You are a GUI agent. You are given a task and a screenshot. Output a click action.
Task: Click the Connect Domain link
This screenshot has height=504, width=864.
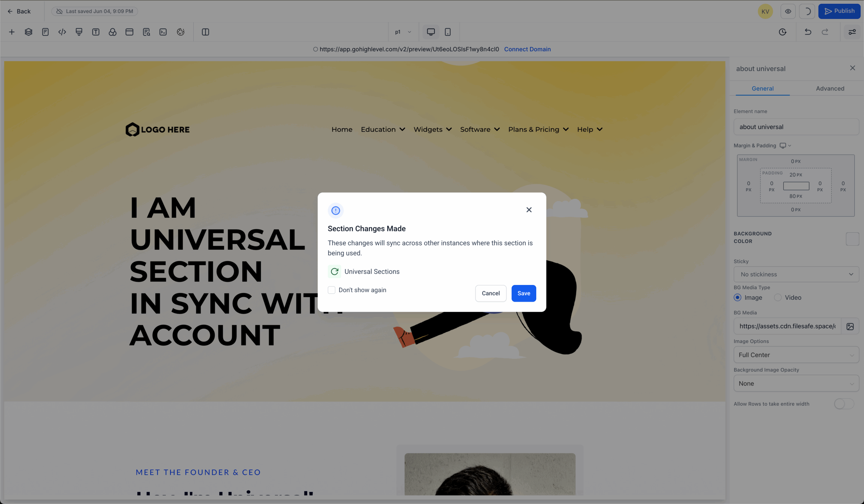click(527, 49)
